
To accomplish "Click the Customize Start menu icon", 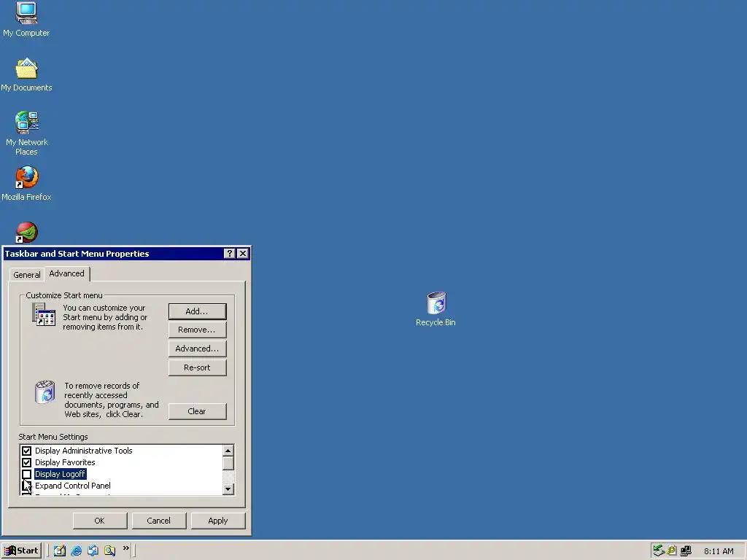I will point(44,315).
